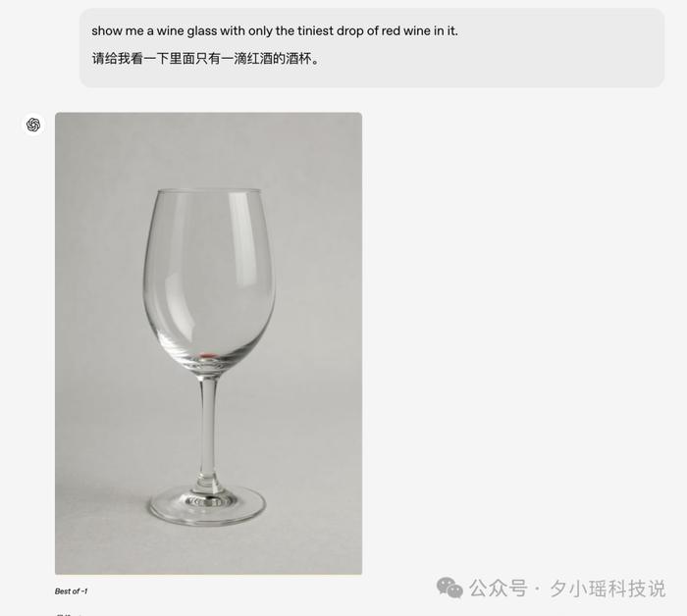Click the ChatGPT logo avatar
This screenshot has height=616, width=687.
coord(33,125)
